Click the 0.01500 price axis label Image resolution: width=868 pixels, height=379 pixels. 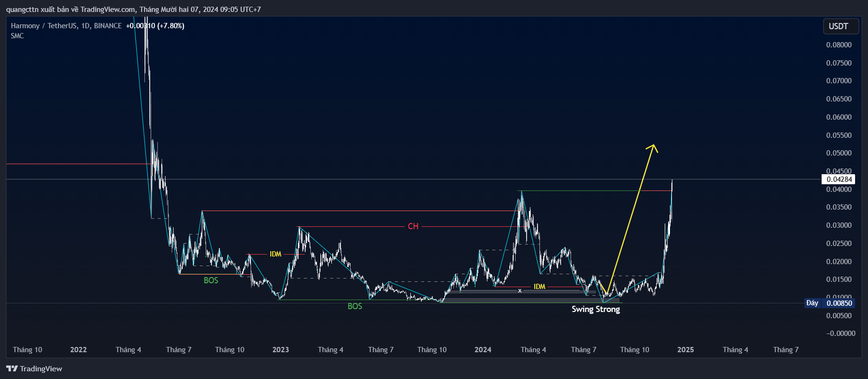point(839,279)
